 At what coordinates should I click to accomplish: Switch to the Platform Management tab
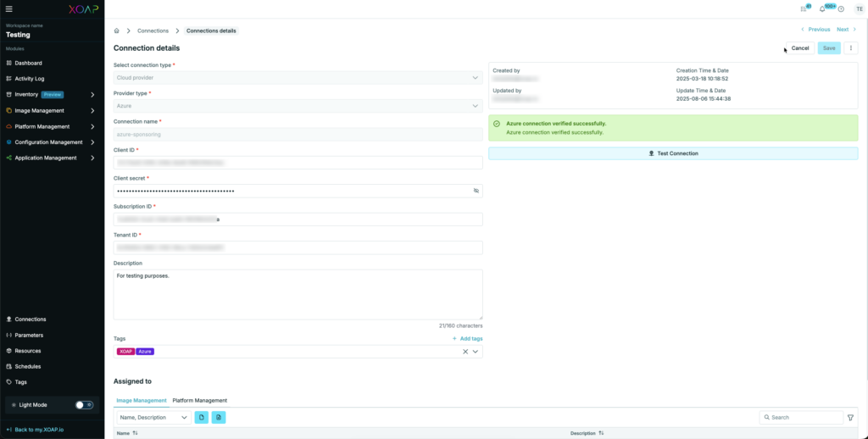click(199, 400)
